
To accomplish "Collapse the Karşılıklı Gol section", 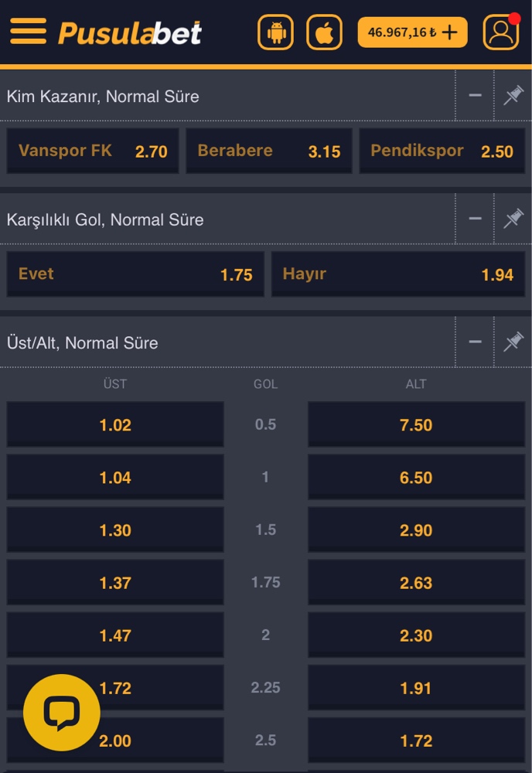I will pyautogui.click(x=475, y=220).
